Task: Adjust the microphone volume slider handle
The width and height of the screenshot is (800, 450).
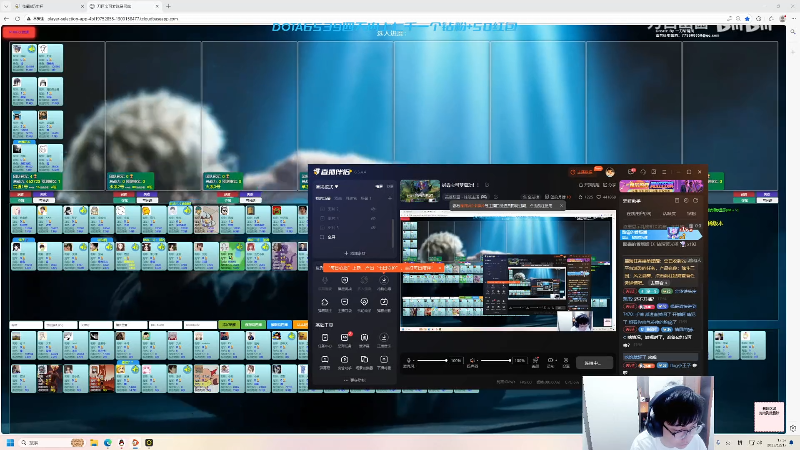Action: click(x=446, y=361)
